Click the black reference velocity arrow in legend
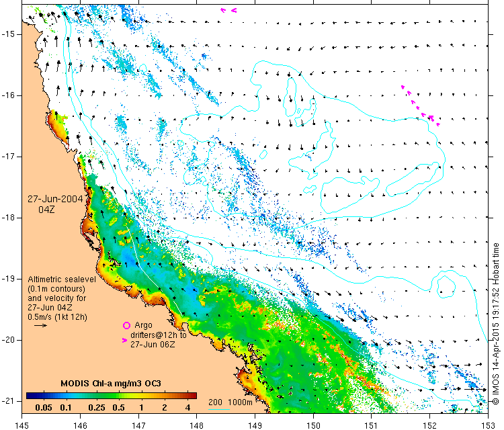Screen dimensions: 504x430 [x=40, y=326]
